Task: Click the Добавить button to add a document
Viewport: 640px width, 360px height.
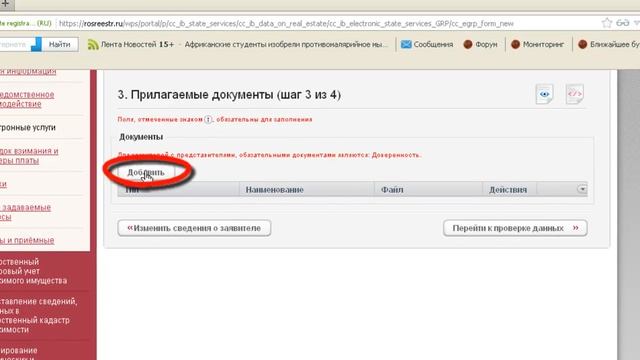Action: coord(146,172)
